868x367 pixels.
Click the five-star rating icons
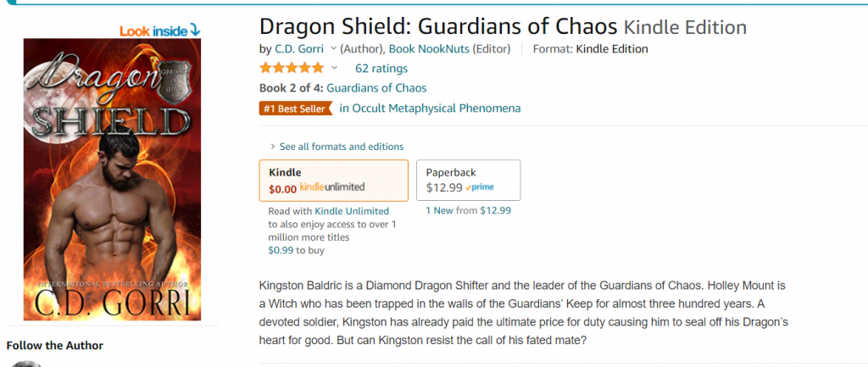(x=292, y=68)
